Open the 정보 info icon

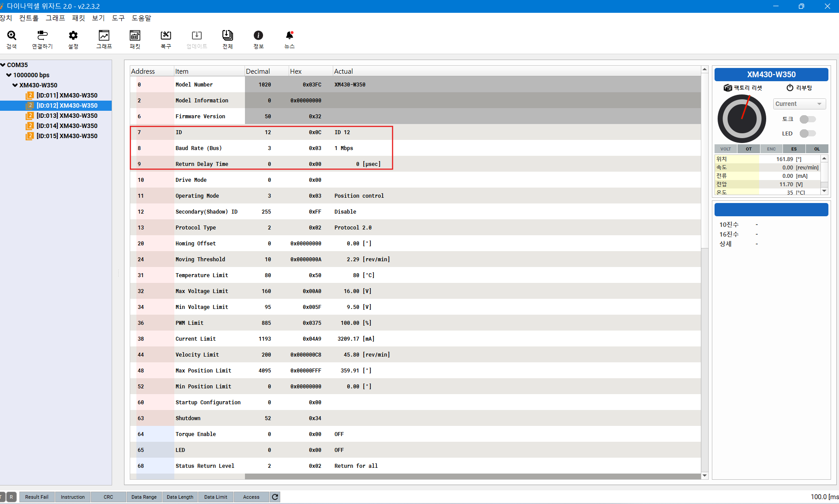coord(259,39)
